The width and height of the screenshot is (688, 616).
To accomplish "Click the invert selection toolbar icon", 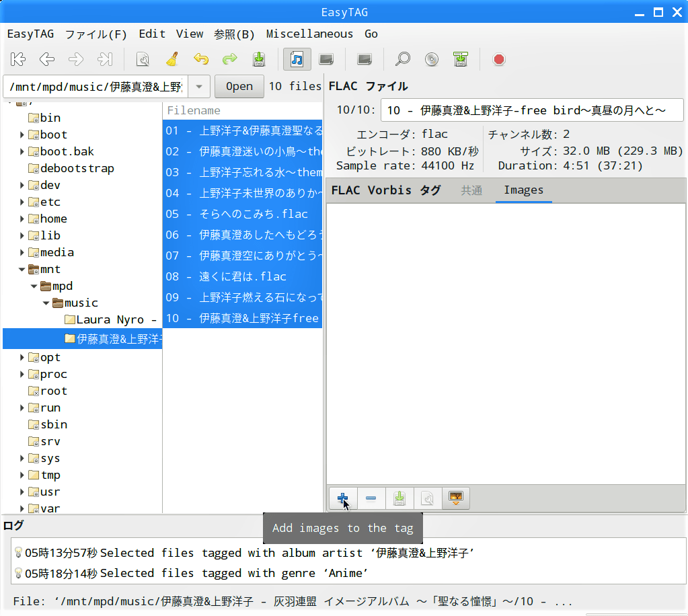I will click(x=365, y=59).
